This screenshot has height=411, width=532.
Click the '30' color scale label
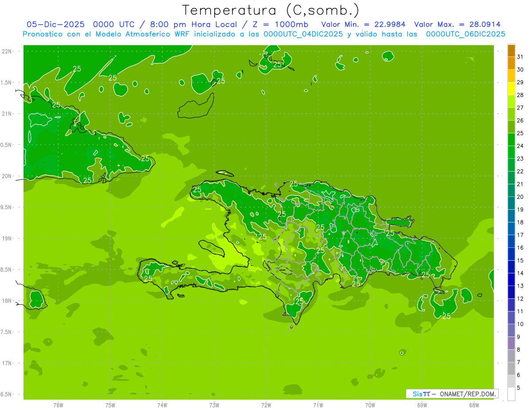(520, 70)
